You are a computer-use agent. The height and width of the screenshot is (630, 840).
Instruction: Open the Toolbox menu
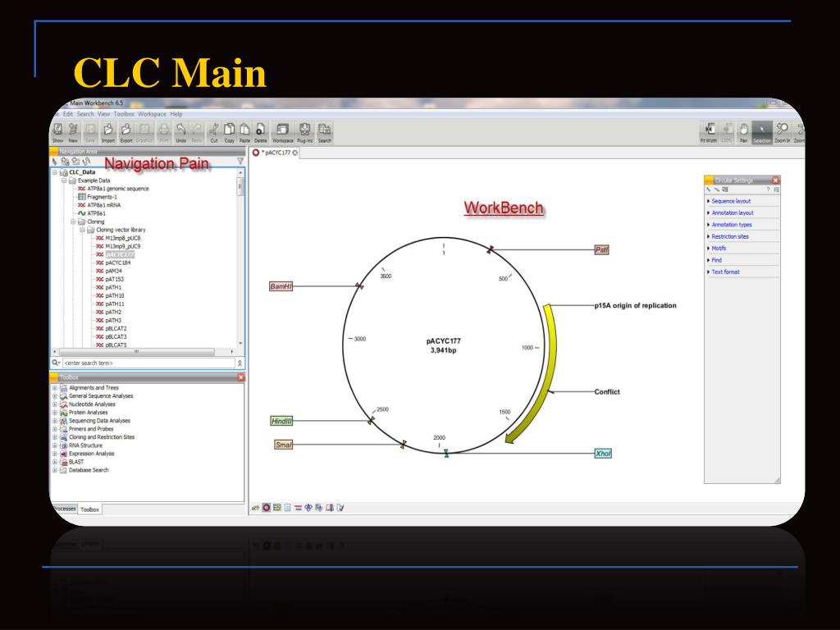tap(124, 114)
